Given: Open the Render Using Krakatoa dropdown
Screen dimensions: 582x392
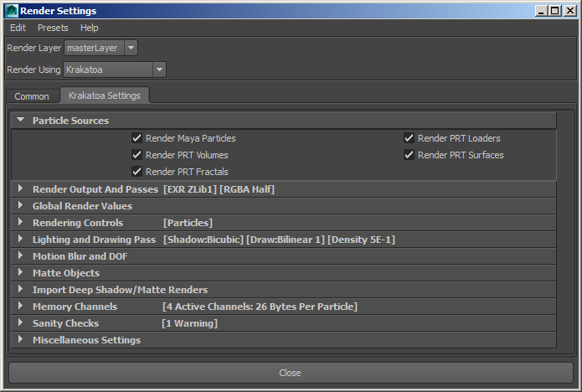Looking at the screenshot, I should (x=115, y=70).
